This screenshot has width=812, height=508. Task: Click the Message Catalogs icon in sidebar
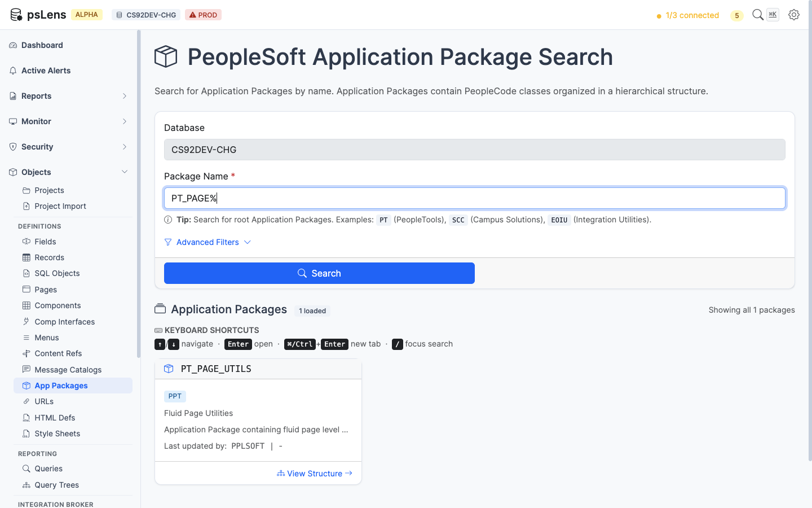tap(27, 369)
